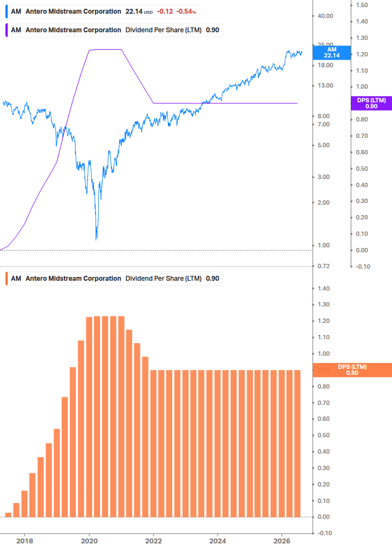The image size is (392, 550).
Task: Select the blue AM price series legend
Action: 103,11
